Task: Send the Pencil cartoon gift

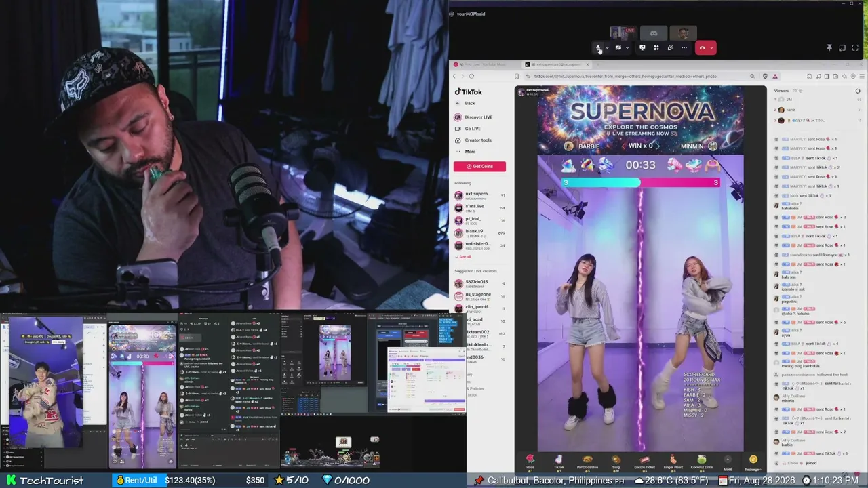Action: 587,462
